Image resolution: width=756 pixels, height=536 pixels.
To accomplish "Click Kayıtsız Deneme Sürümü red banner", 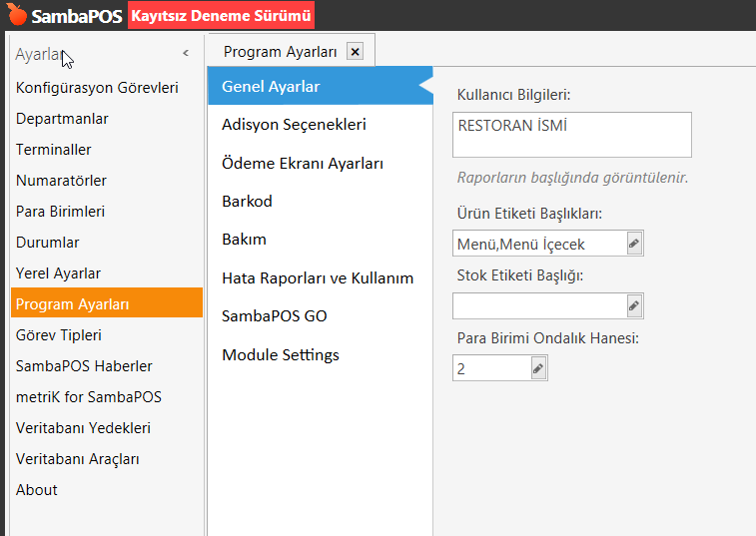I will pyautogui.click(x=222, y=15).
